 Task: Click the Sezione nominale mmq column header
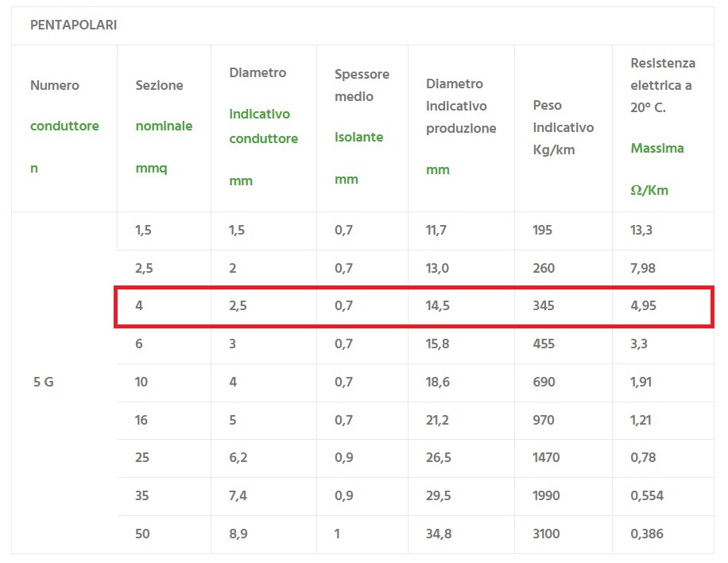[x=163, y=126]
